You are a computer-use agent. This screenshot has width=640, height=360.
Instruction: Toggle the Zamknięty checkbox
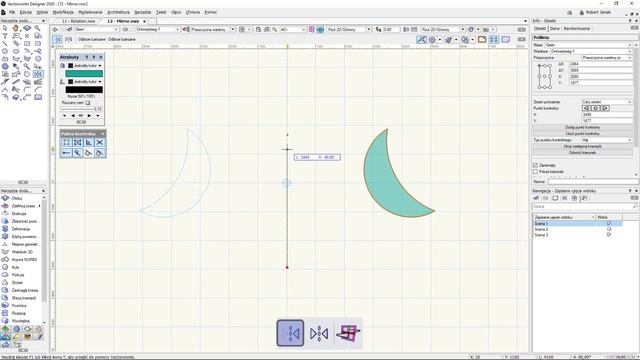(536, 165)
